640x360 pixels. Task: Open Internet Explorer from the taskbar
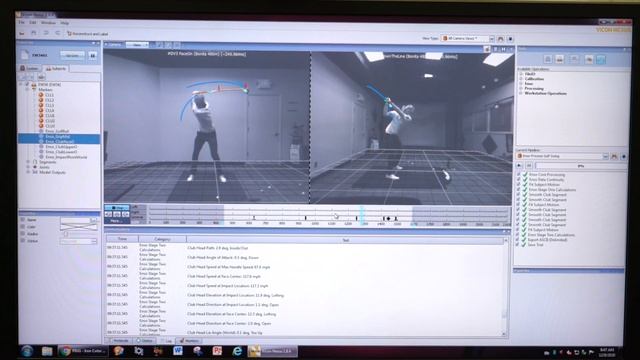pos(237,351)
